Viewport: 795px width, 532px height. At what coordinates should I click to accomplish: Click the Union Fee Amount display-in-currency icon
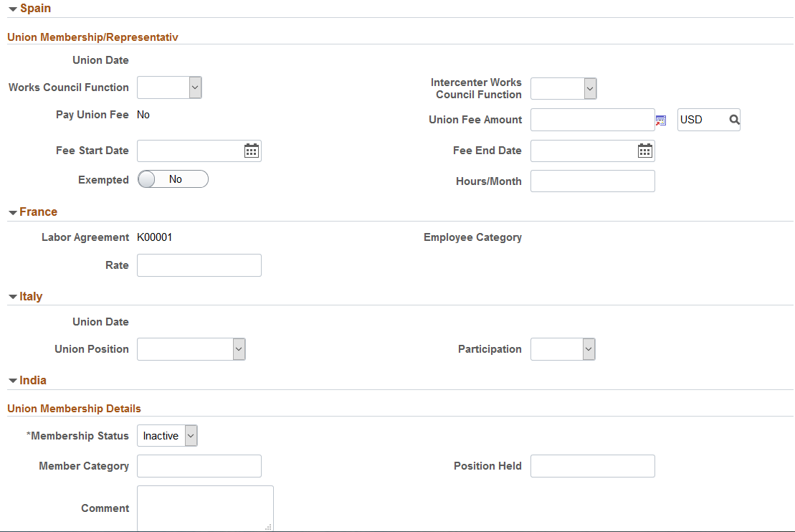[661, 120]
